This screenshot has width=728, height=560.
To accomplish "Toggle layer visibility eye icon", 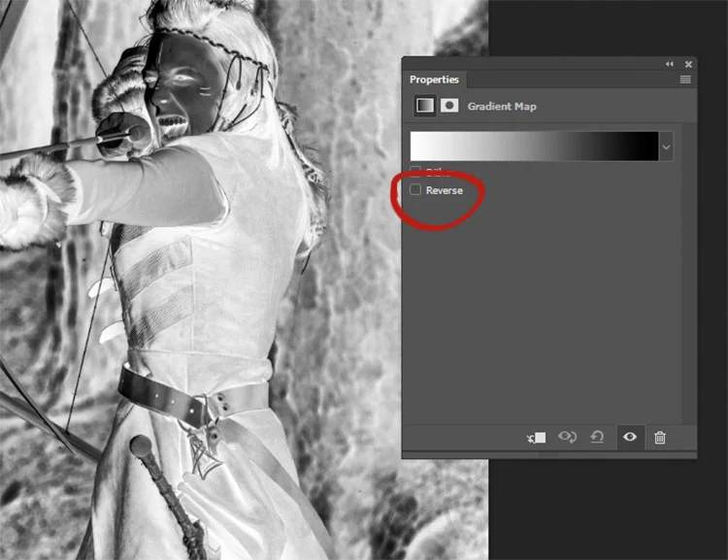I will coord(630,437).
